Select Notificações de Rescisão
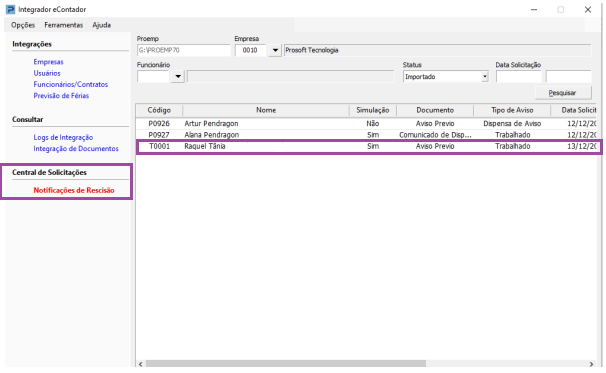This screenshot has width=606, height=373. 74,190
